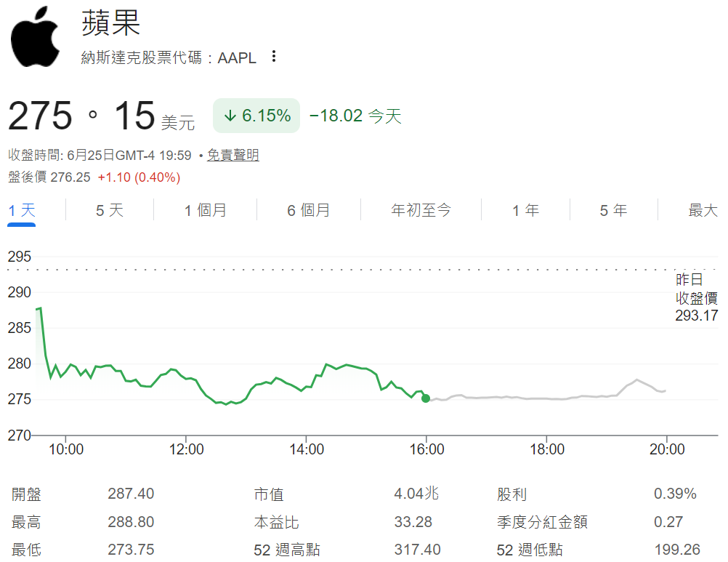Screen dimensions: 728x562
Task: Click the 290 price axis label
Action: [20, 292]
